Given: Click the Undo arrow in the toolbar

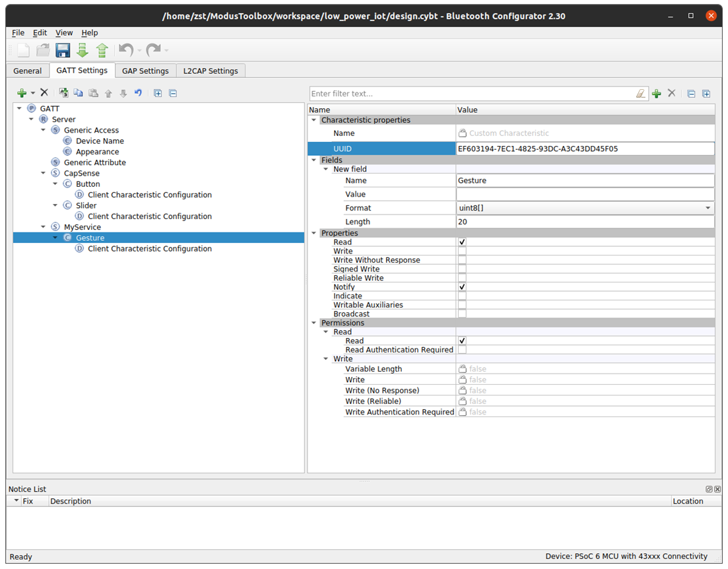Looking at the screenshot, I should pyautogui.click(x=125, y=50).
